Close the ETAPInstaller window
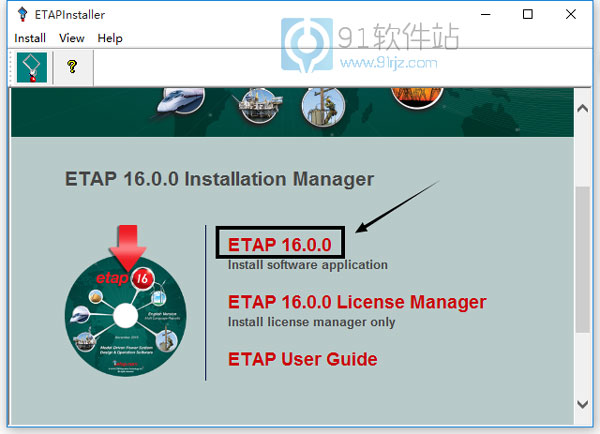Viewport: 600px width, 434px height. point(574,15)
